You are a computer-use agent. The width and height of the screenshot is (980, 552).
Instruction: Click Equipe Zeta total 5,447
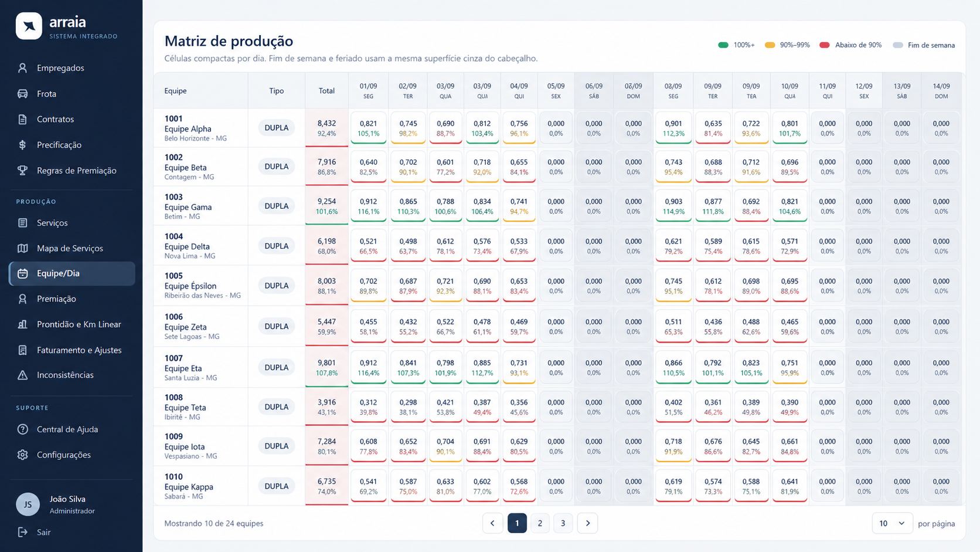click(326, 326)
